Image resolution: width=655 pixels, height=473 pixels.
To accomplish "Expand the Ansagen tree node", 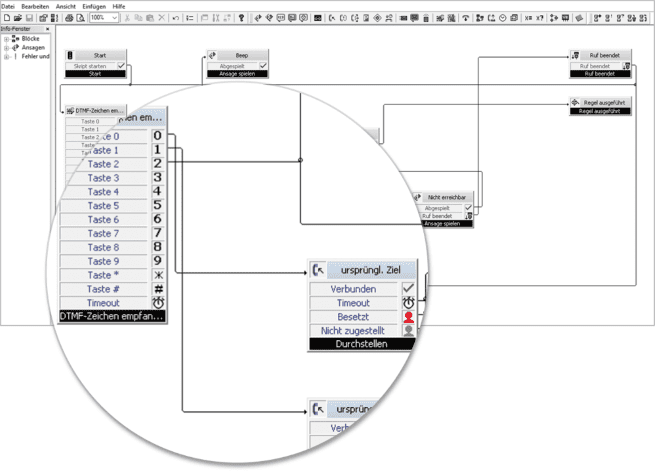I will click(7, 47).
